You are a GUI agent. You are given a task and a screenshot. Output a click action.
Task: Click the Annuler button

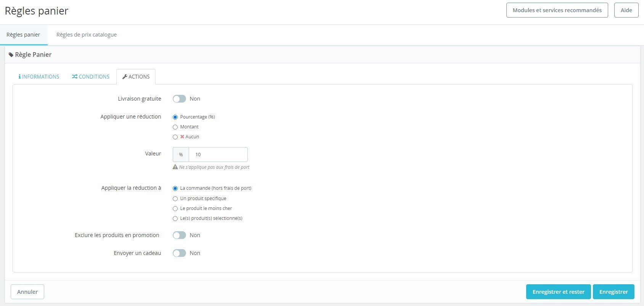click(x=27, y=292)
